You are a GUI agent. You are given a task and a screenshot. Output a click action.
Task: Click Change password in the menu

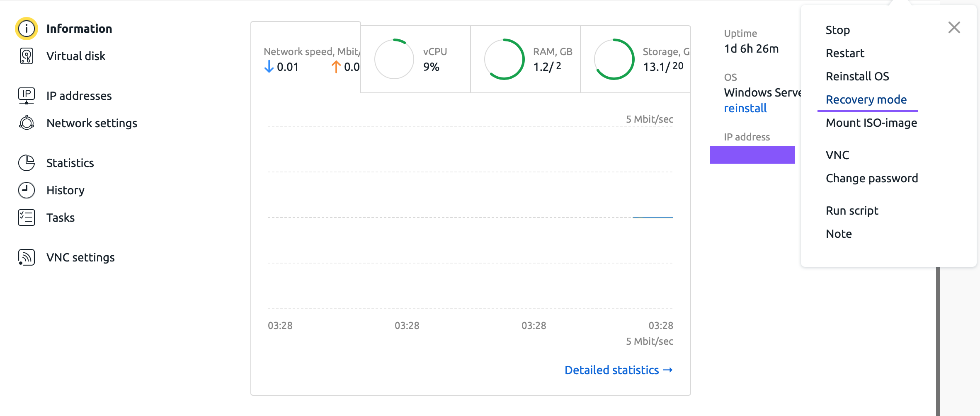pos(871,179)
